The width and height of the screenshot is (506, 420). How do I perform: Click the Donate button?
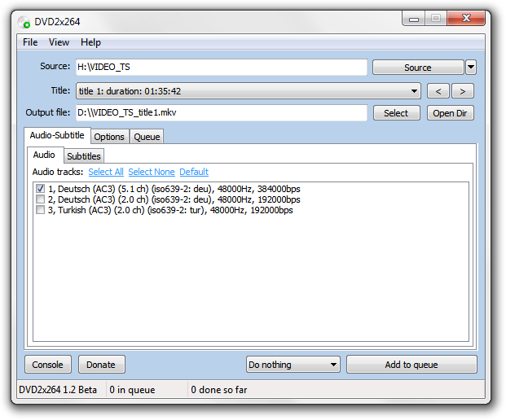(x=101, y=365)
